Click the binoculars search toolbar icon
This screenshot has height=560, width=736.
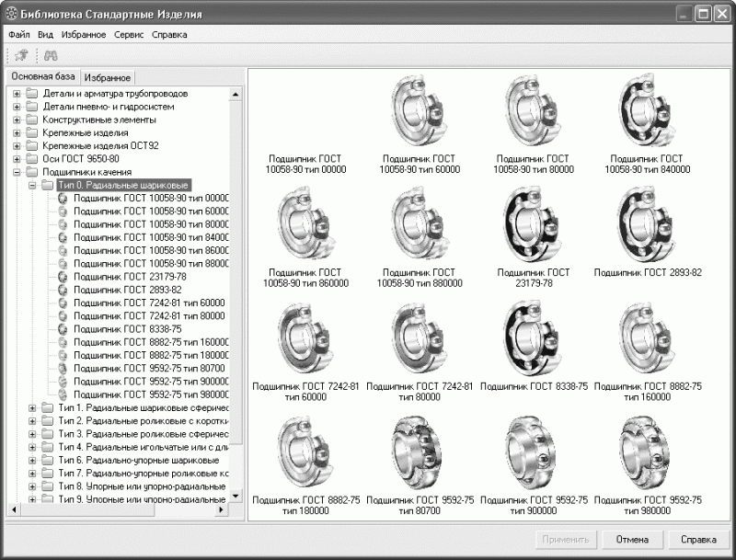(x=51, y=56)
